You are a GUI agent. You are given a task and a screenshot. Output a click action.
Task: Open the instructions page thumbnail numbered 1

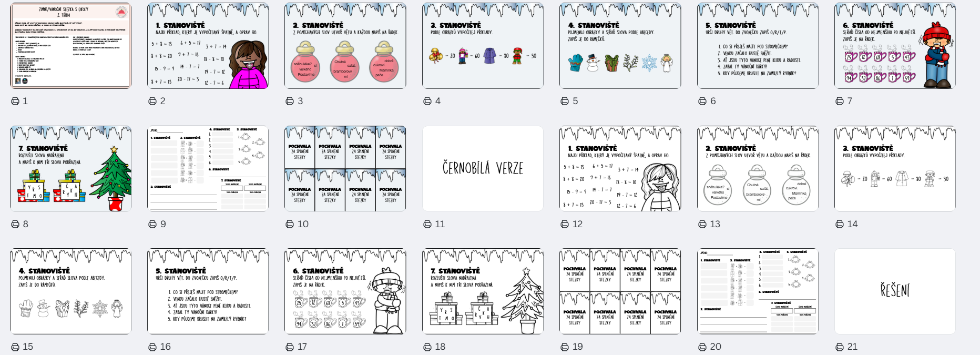coord(70,46)
